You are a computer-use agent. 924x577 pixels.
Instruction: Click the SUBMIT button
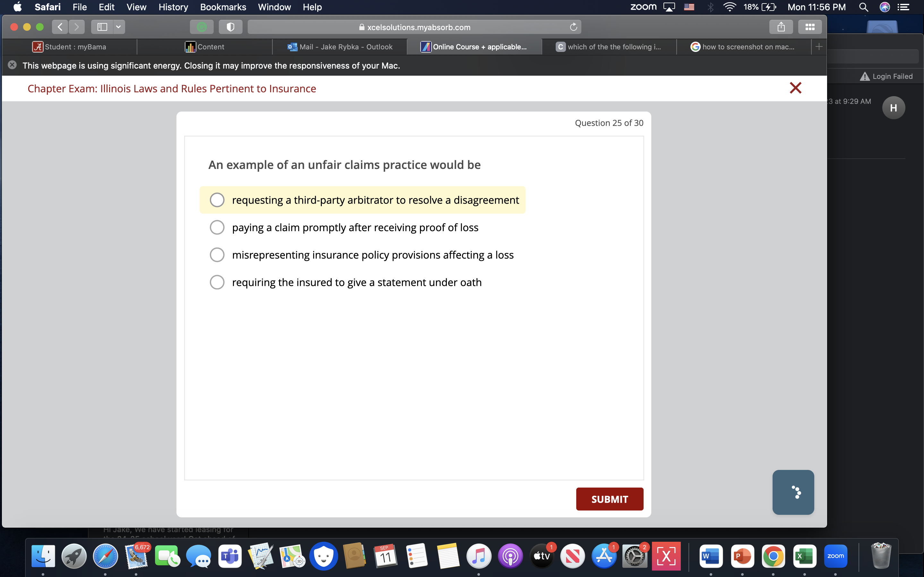click(609, 499)
